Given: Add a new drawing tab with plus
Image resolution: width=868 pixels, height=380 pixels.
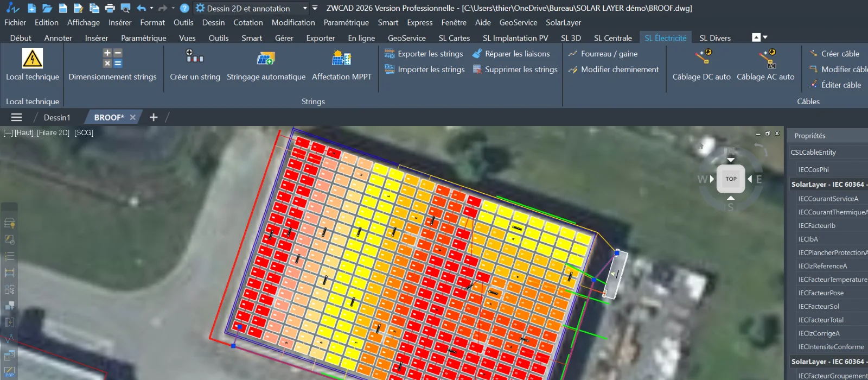Looking at the screenshot, I should (x=154, y=117).
